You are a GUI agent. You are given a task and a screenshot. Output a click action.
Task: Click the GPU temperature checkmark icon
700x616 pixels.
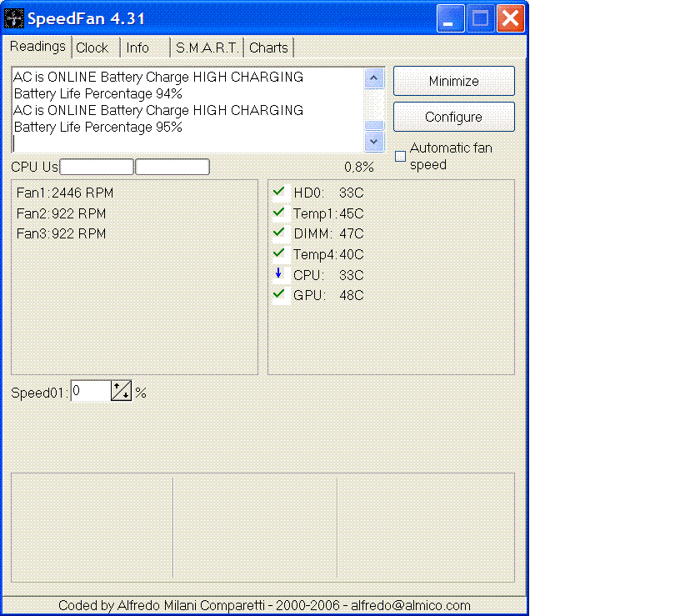tap(279, 294)
